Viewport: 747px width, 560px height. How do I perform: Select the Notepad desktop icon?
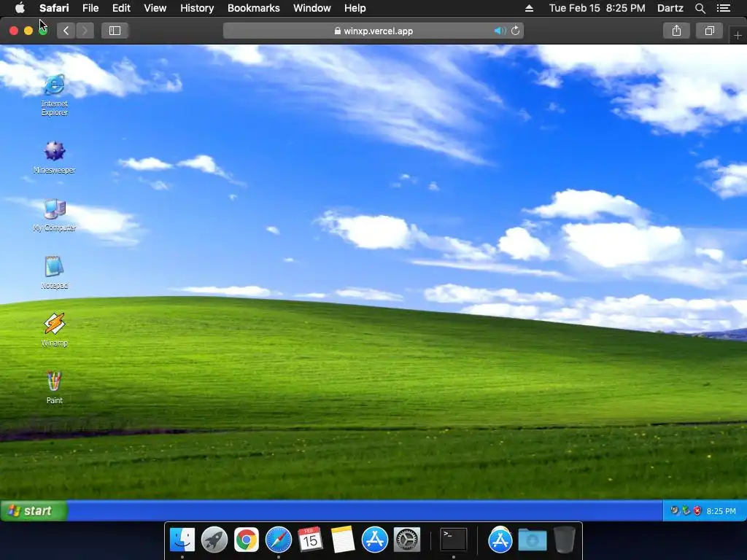54,273
